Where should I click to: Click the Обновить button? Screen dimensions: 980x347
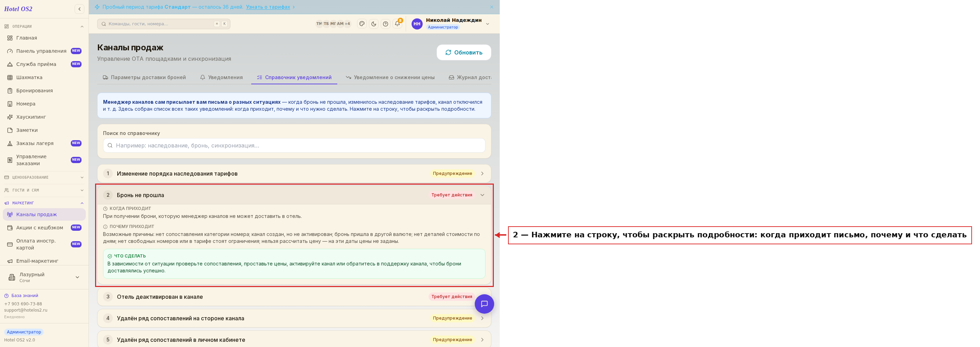(464, 52)
